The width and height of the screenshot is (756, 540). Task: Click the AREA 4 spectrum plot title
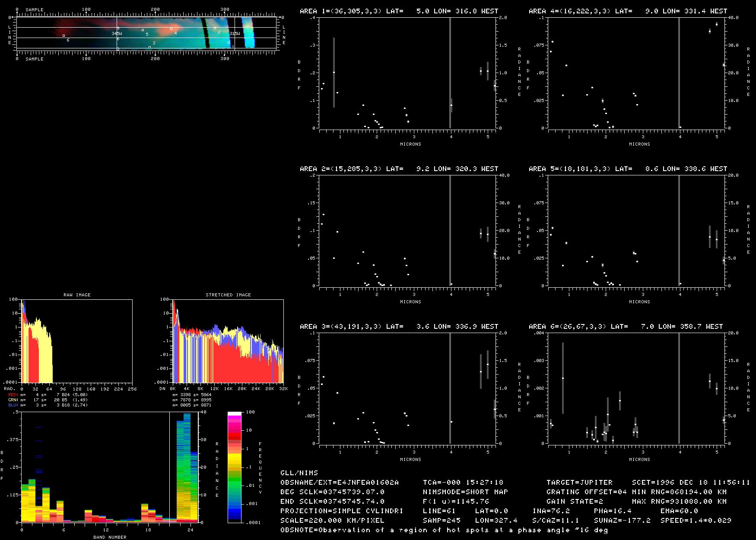[x=628, y=11]
